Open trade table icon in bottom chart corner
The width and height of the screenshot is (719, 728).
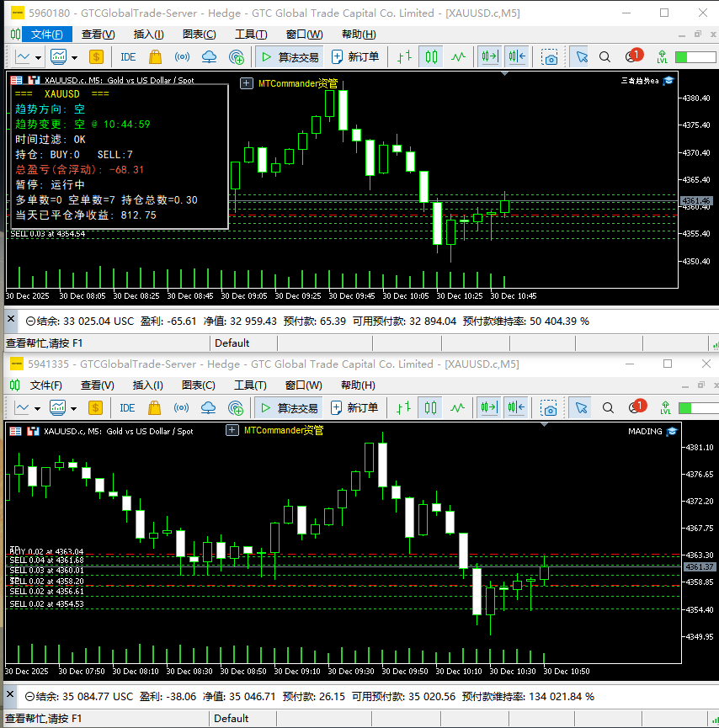[x=15, y=431]
